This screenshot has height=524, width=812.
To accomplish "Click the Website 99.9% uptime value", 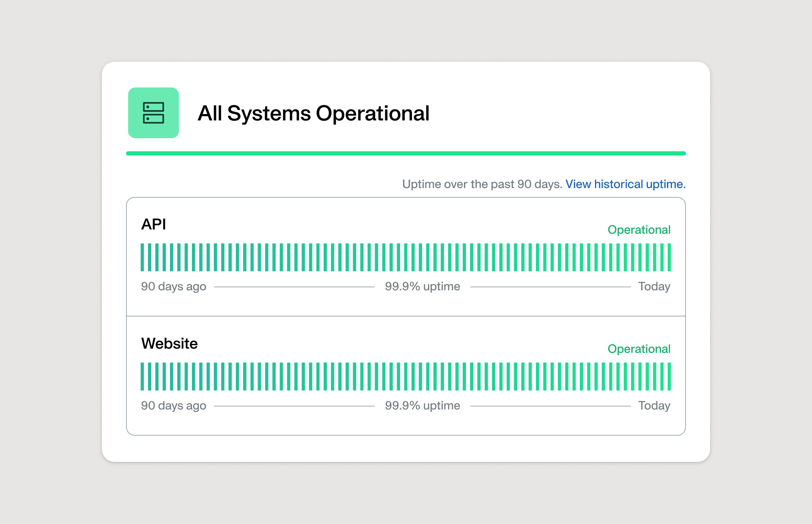I will click(422, 406).
